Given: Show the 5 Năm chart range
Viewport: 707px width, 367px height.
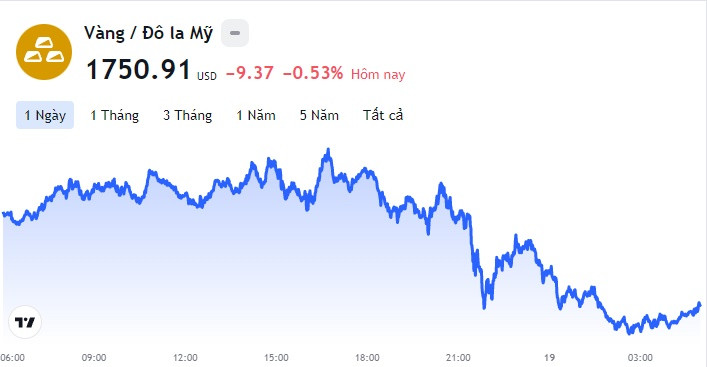Looking at the screenshot, I should 319,115.
